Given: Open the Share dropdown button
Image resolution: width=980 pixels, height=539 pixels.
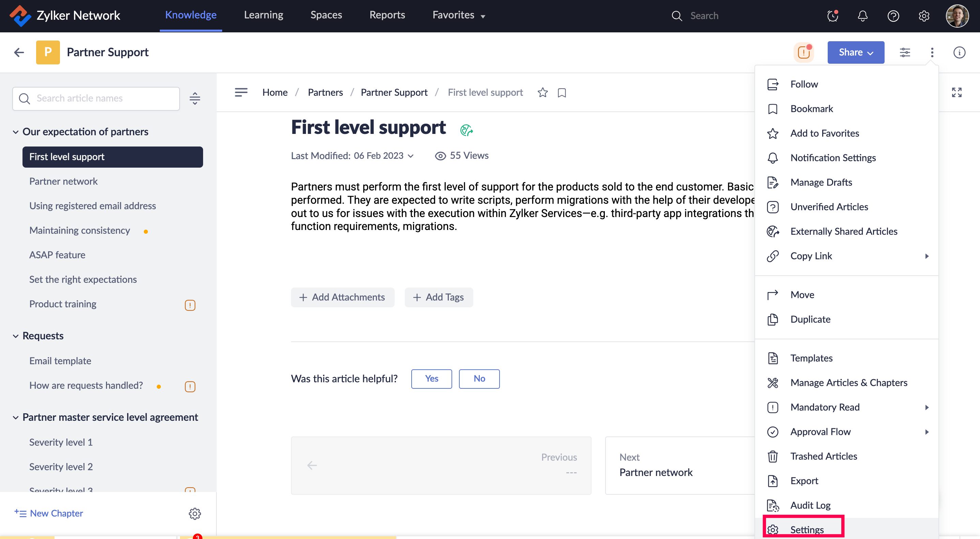Looking at the screenshot, I should (856, 52).
